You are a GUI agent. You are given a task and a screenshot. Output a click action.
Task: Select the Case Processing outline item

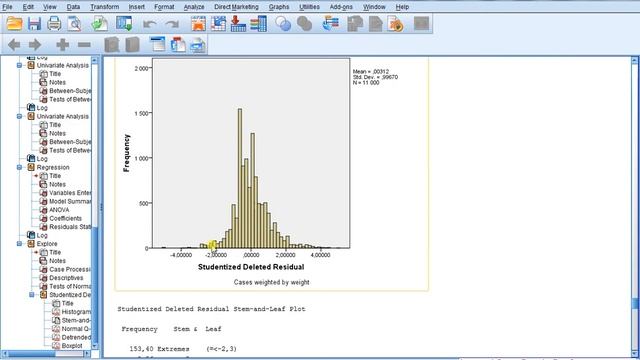pyautogui.click(x=70, y=269)
